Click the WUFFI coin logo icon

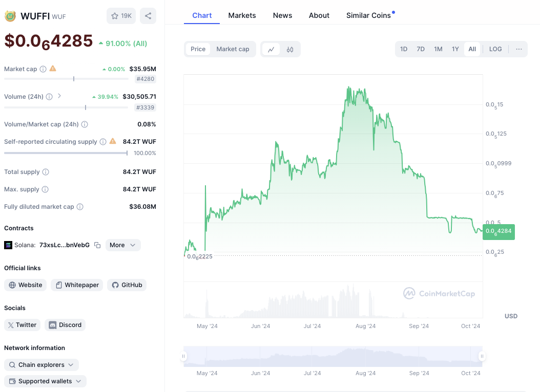[x=10, y=16]
